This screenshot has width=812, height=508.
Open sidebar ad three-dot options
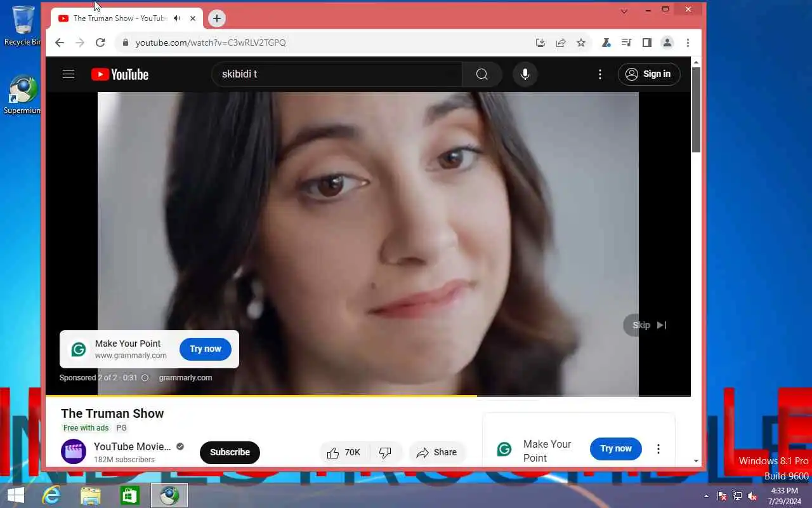click(x=658, y=449)
